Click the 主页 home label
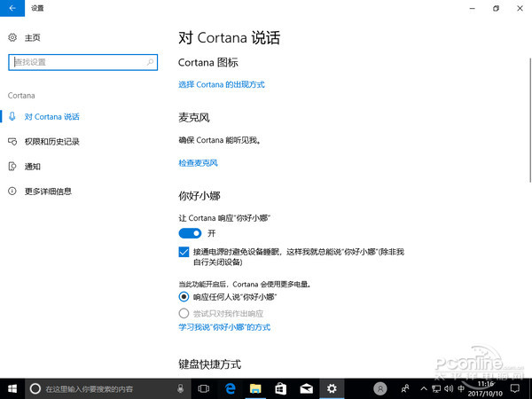 (x=33, y=37)
